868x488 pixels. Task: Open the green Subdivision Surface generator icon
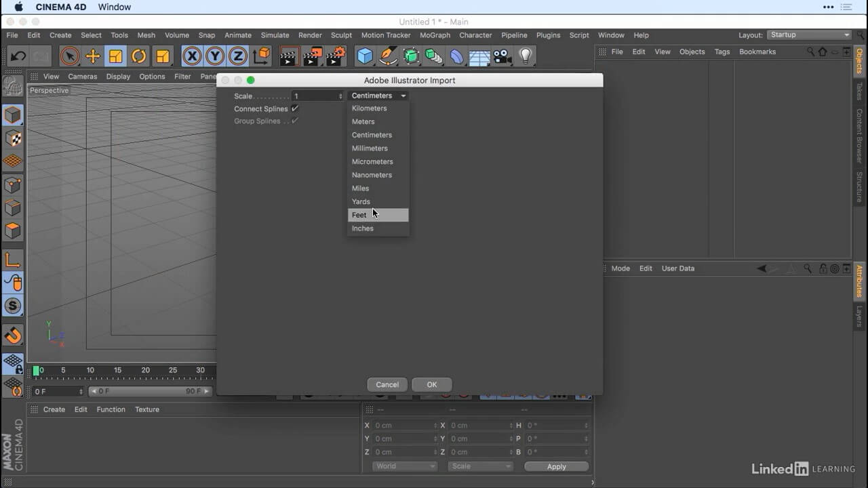click(411, 56)
